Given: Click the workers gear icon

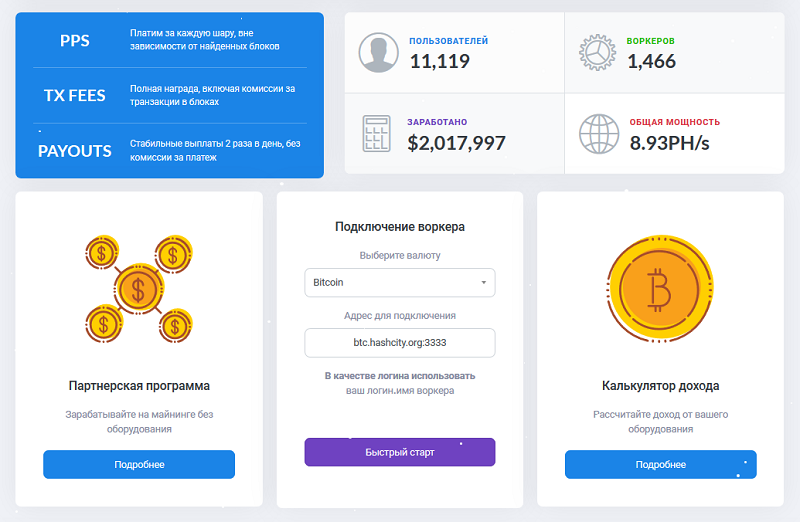Looking at the screenshot, I should click(597, 52).
